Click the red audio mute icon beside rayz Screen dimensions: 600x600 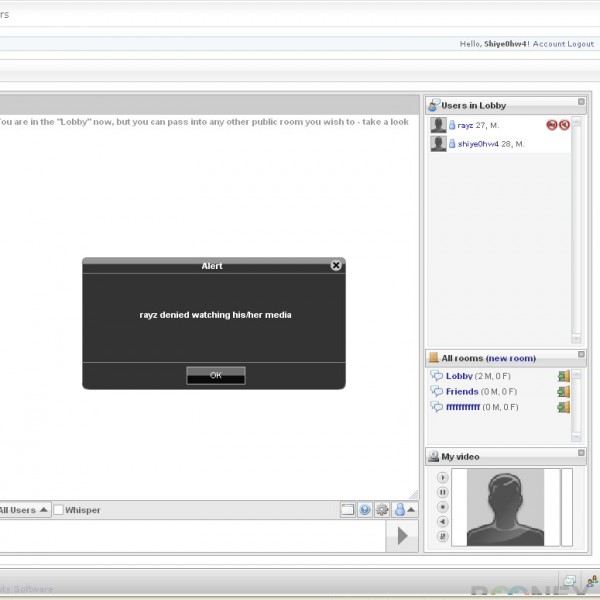(x=564, y=125)
